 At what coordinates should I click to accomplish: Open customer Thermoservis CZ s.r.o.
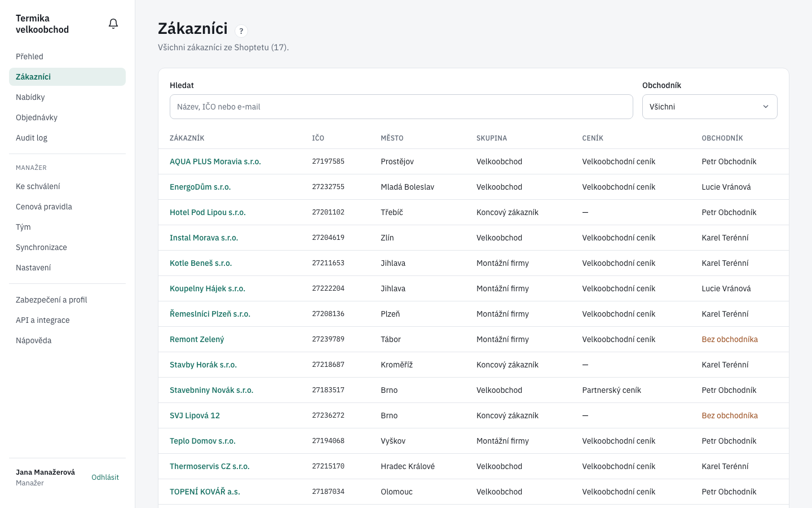(x=210, y=466)
